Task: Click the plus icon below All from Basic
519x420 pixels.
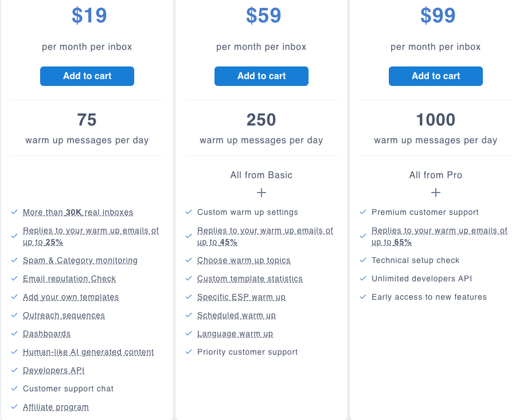Action: point(262,193)
